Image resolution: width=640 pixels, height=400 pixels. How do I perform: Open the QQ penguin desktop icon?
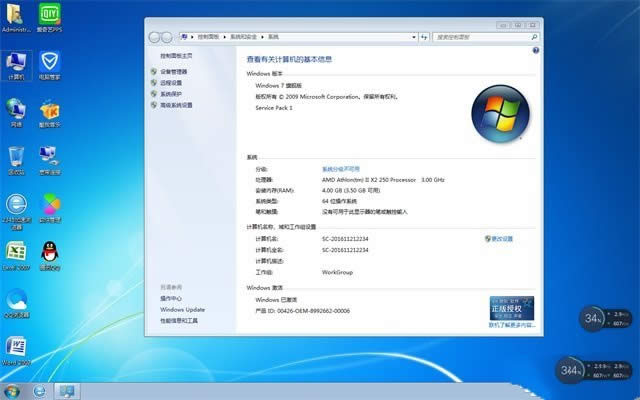point(49,252)
